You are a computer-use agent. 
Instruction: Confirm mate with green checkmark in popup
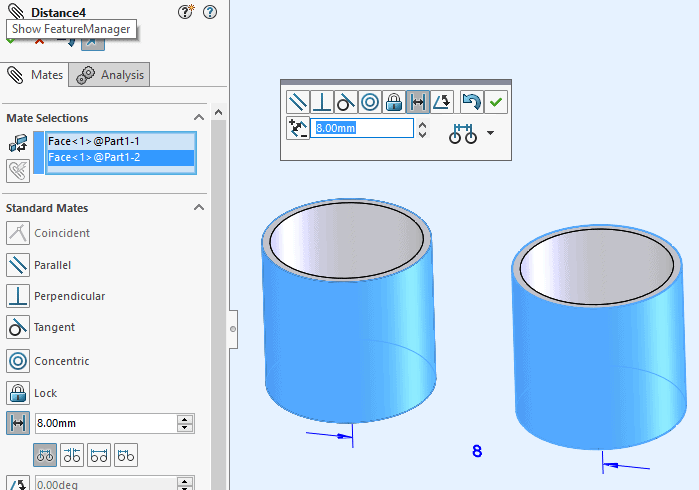click(x=496, y=101)
